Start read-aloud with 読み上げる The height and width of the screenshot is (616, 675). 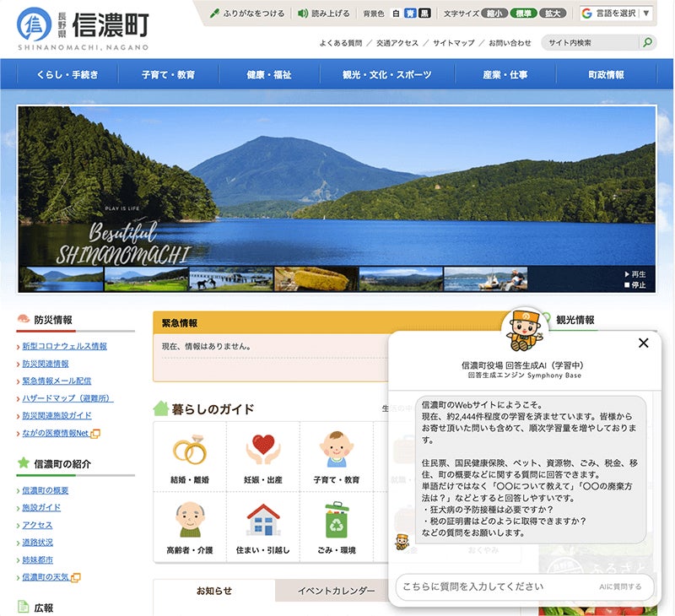click(324, 14)
